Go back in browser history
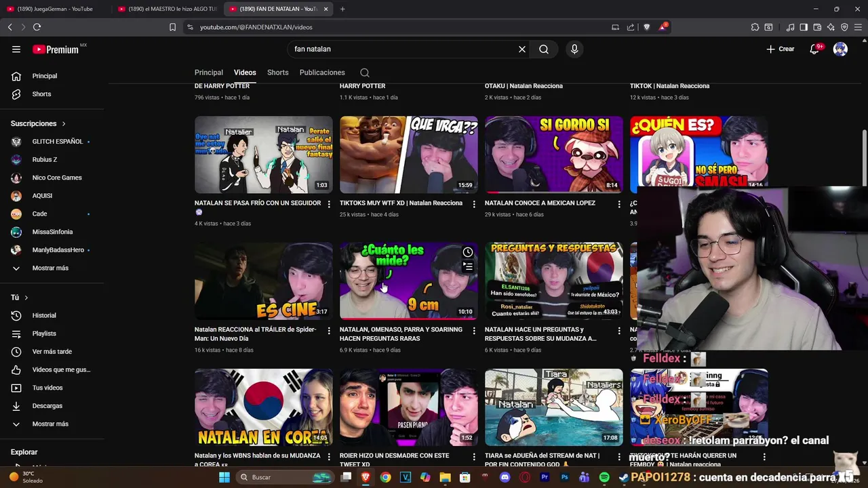 point(9,27)
